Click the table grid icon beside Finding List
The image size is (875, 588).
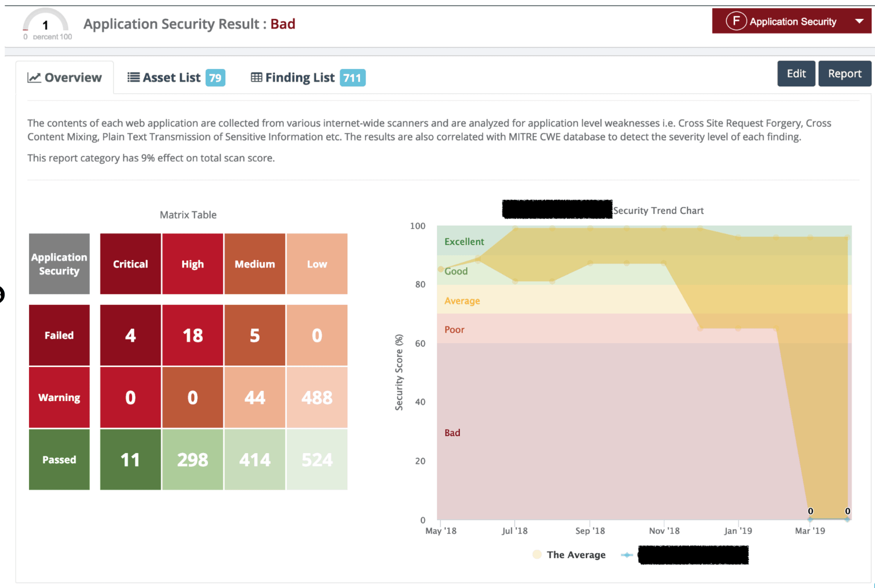[256, 77]
